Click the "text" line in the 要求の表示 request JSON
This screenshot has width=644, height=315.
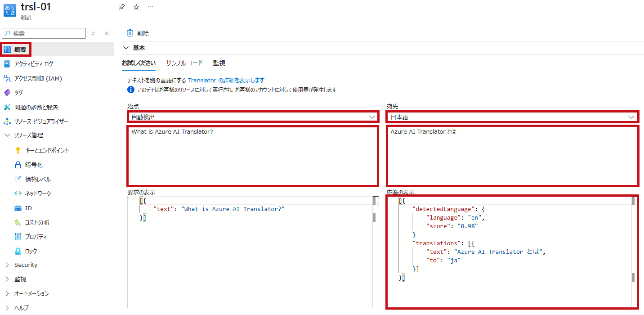tap(219, 209)
